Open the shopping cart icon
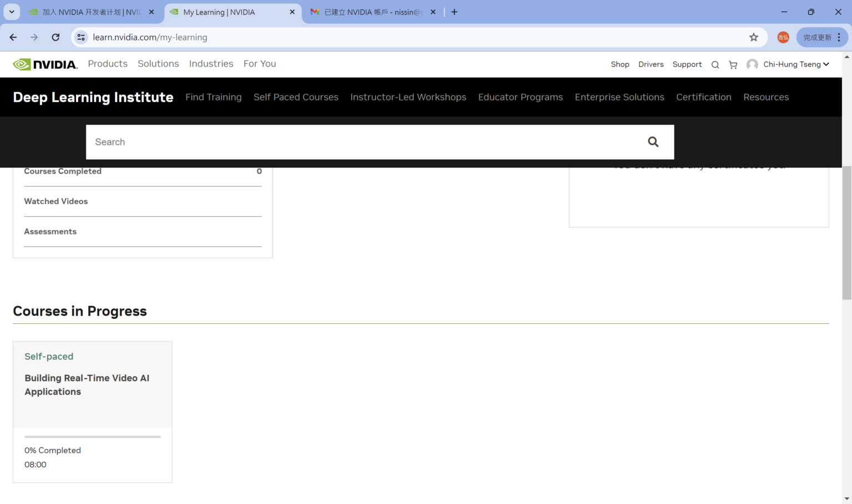Image resolution: width=852 pixels, height=504 pixels. pos(733,65)
